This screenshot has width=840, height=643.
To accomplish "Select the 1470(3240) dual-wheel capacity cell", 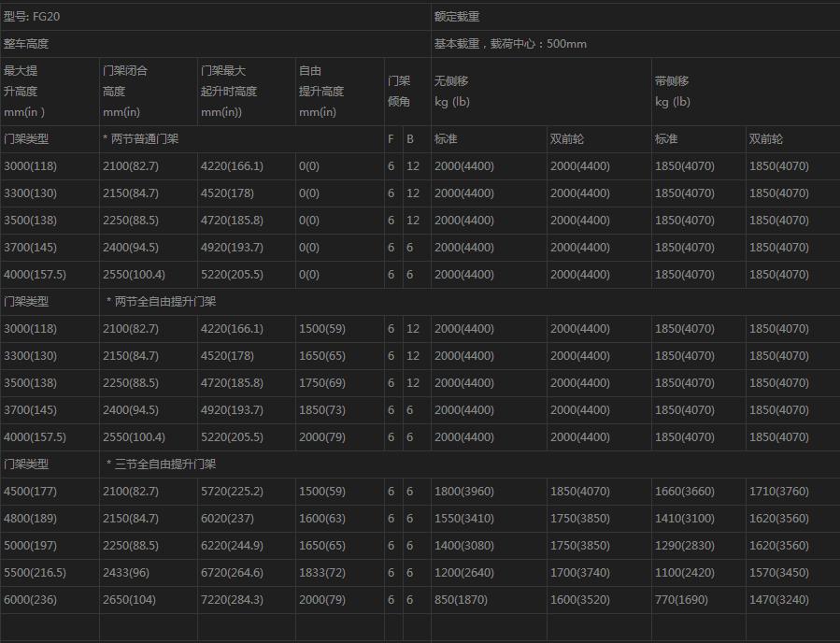I will [x=778, y=600].
